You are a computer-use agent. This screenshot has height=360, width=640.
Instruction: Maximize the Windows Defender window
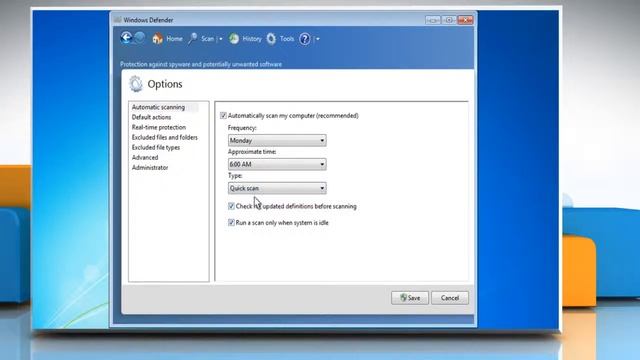(x=449, y=20)
